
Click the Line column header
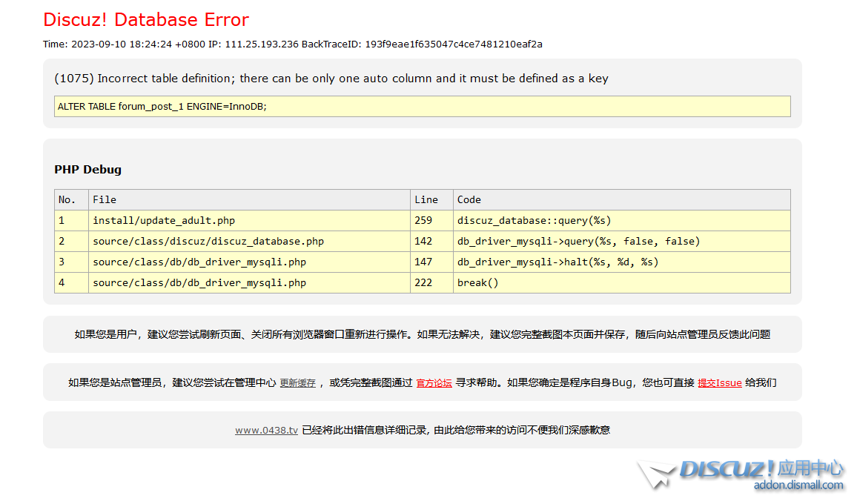[x=431, y=200]
